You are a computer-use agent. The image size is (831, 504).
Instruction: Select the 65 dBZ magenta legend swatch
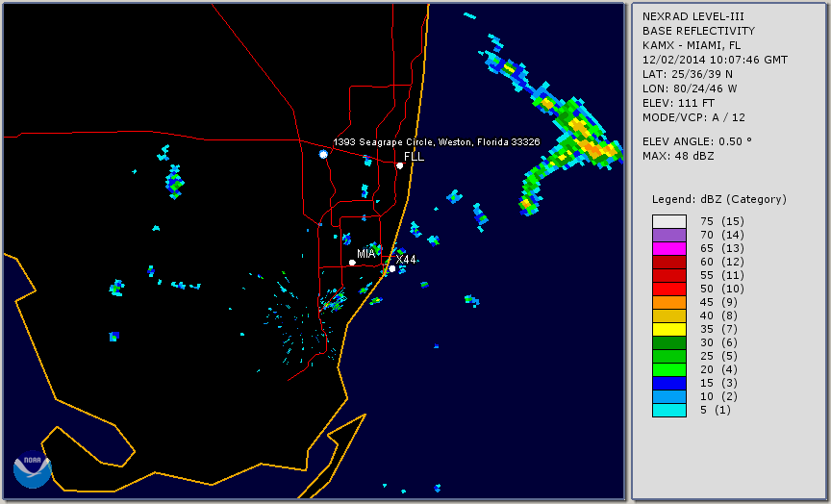669,248
